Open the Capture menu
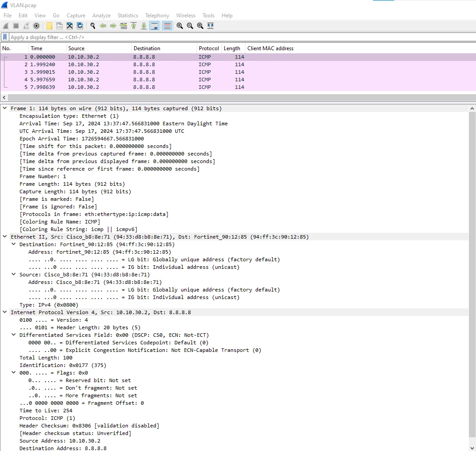Image resolution: width=476 pixels, height=451 pixels. [76, 16]
